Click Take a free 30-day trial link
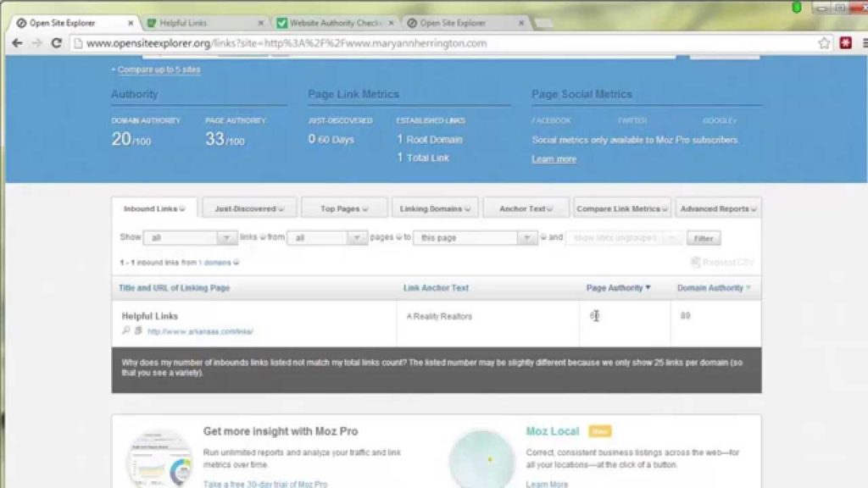This screenshot has height=488, width=868. 265,484
